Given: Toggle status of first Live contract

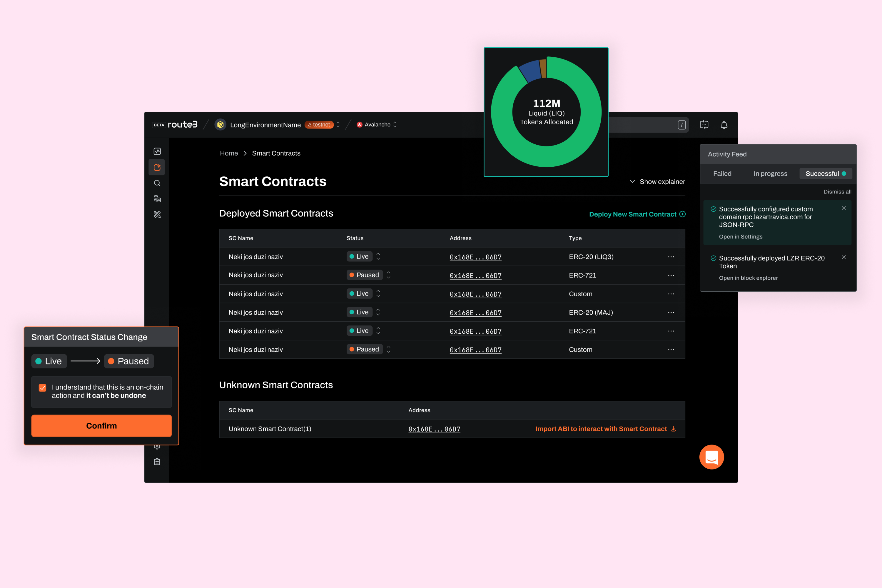Looking at the screenshot, I should pyautogui.click(x=378, y=256).
